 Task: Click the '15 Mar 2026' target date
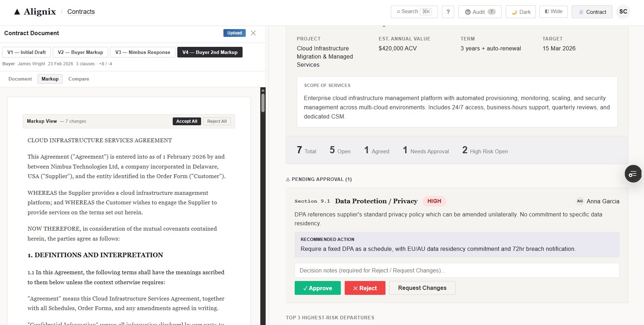[x=559, y=48]
